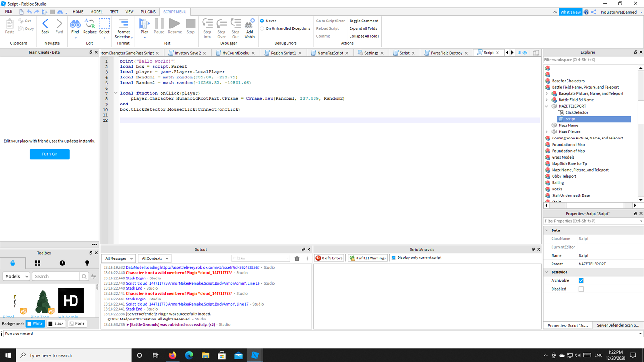This screenshot has width=644, height=362.
Task: Click the Select tool icon
Action: pyautogui.click(x=105, y=24)
